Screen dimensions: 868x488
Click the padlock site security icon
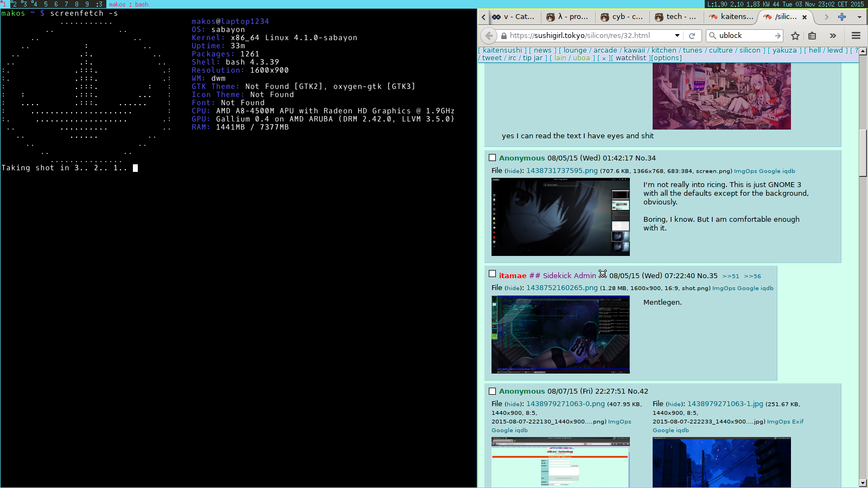504,36
